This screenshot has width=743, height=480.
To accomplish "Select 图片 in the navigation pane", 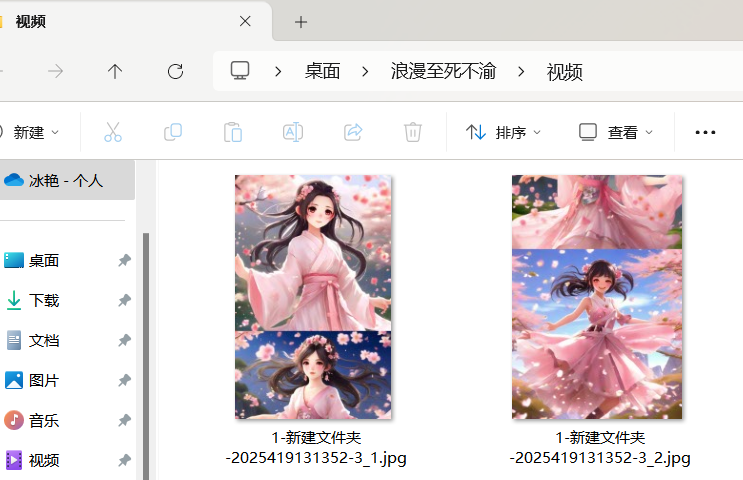I will pos(44,380).
